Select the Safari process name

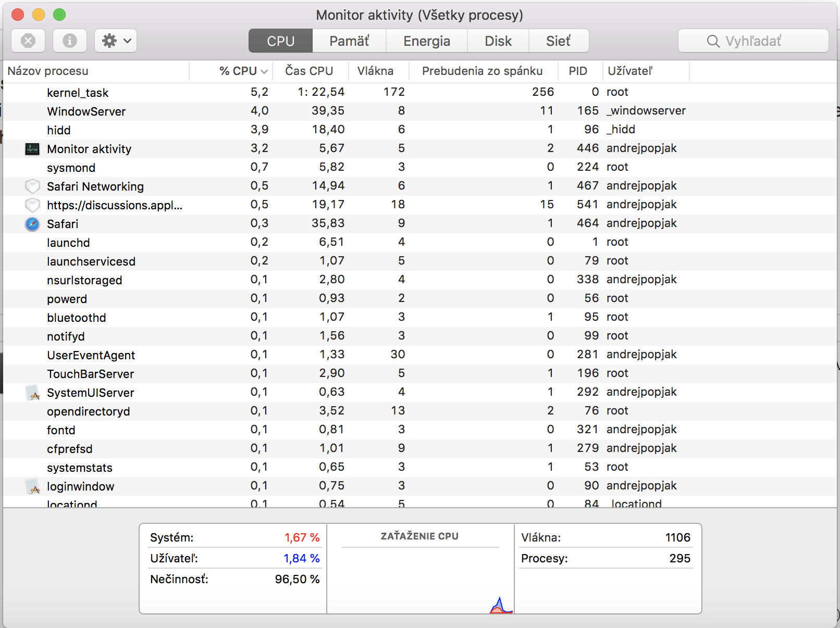(63, 224)
